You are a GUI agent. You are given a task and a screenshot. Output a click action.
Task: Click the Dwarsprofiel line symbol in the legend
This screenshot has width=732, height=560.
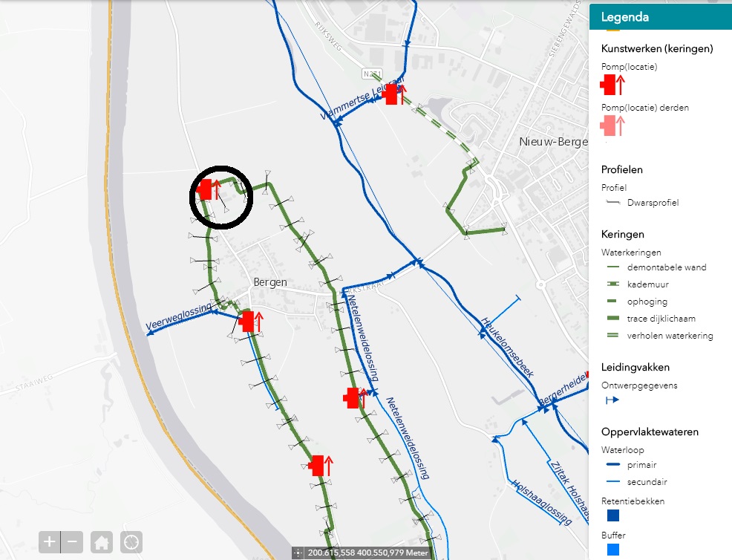612,202
